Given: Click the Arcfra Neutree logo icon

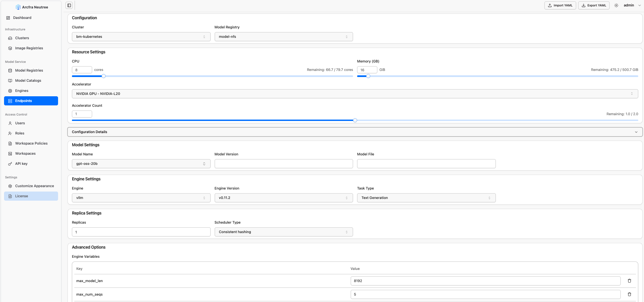Looking at the screenshot, I should coord(18,7).
